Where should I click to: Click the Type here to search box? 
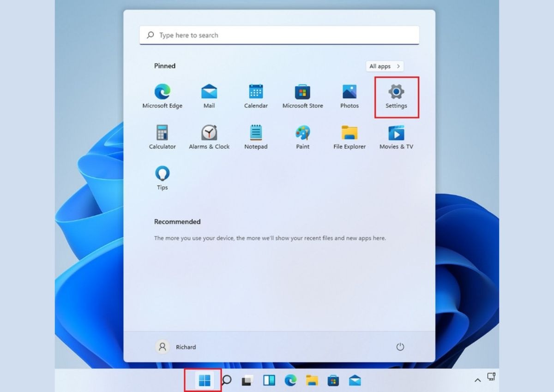pyautogui.click(x=279, y=35)
